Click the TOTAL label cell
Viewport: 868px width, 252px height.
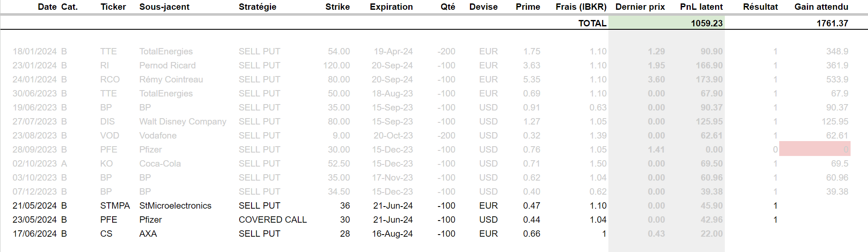[x=592, y=23]
